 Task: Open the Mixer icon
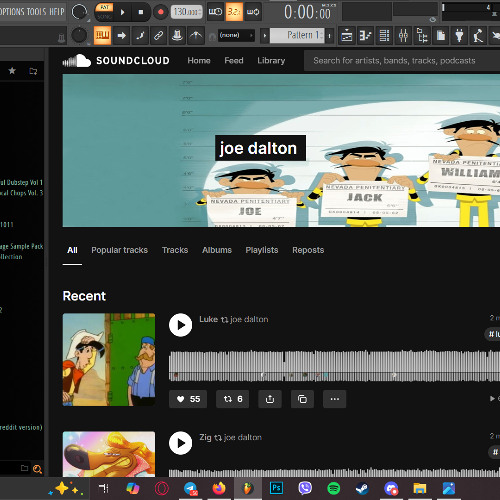[403, 35]
